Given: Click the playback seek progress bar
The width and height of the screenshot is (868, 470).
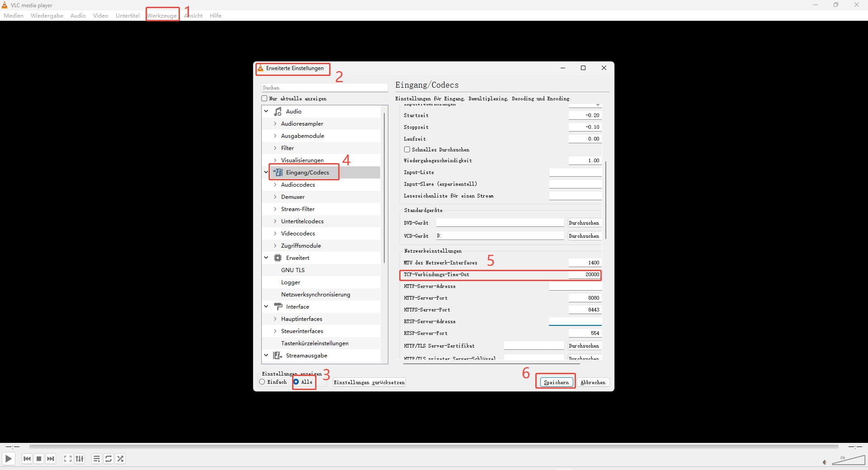Looking at the screenshot, I should click(434, 446).
